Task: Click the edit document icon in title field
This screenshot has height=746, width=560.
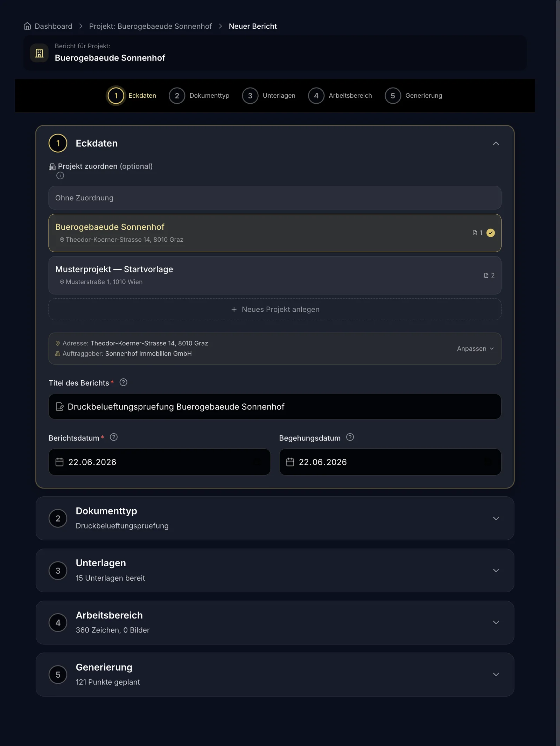Action: [60, 407]
